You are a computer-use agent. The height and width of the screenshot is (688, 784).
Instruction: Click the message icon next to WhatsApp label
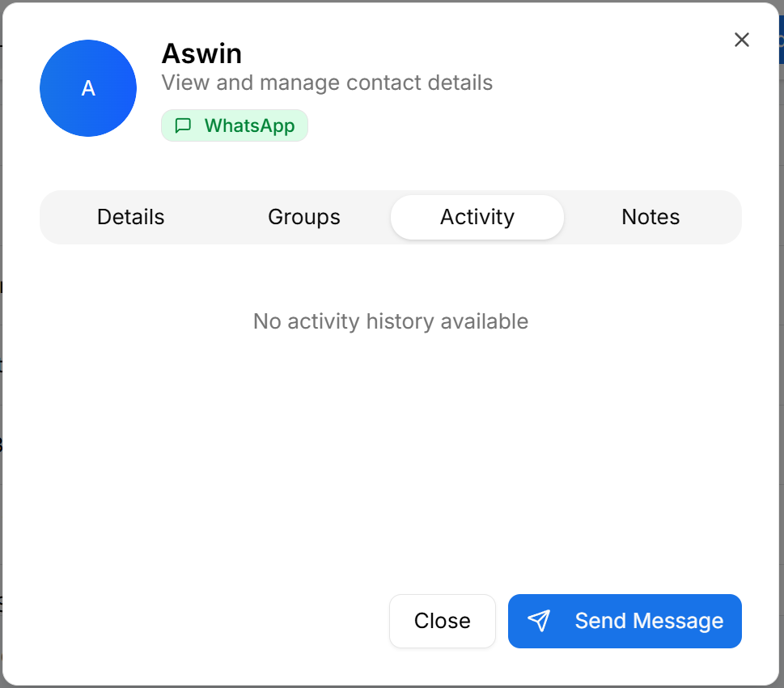(x=183, y=125)
